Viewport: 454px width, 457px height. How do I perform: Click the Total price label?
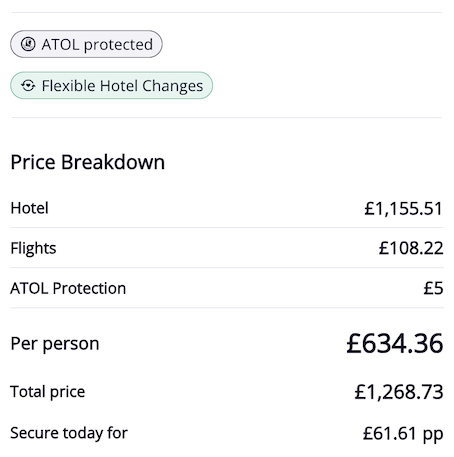[48, 392]
